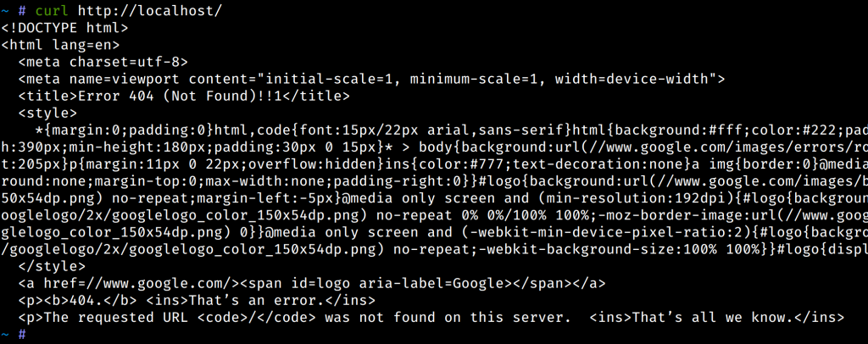Image resolution: width=868 pixels, height=344 pixels.
Task: Select the meta charset=utf-8 line
Action: click(x=103, y=62)
